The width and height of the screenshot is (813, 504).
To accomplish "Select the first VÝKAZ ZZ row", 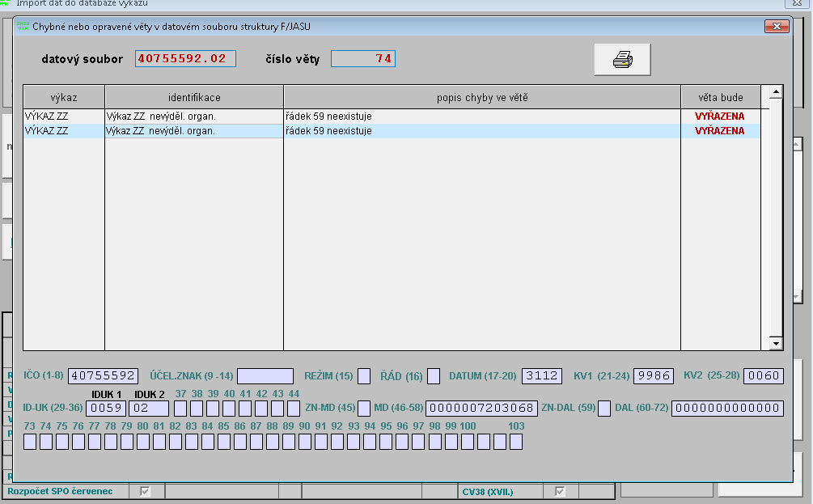I will tap(392, 116).
